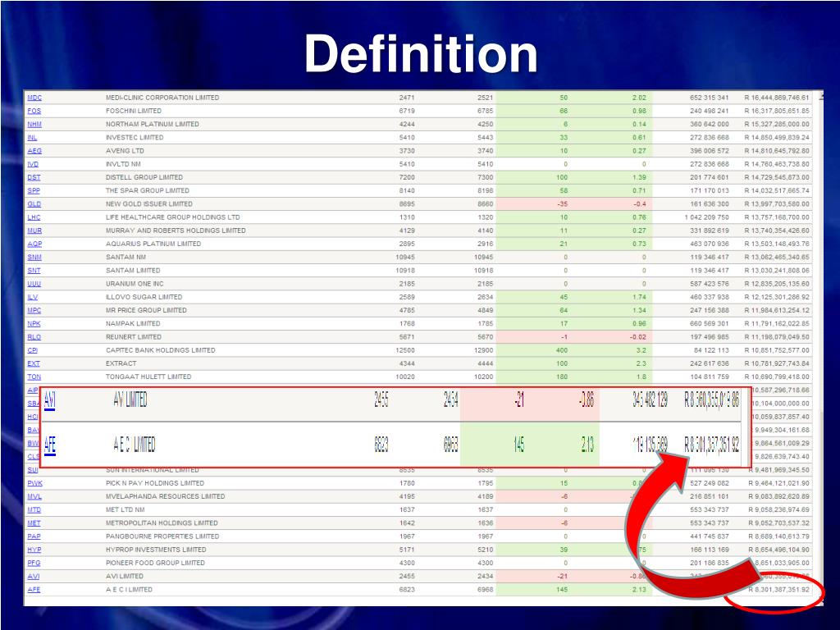Select market cap 'R 9,464,121,021.90'
840x630 pixels.
[x=779, y=483]
